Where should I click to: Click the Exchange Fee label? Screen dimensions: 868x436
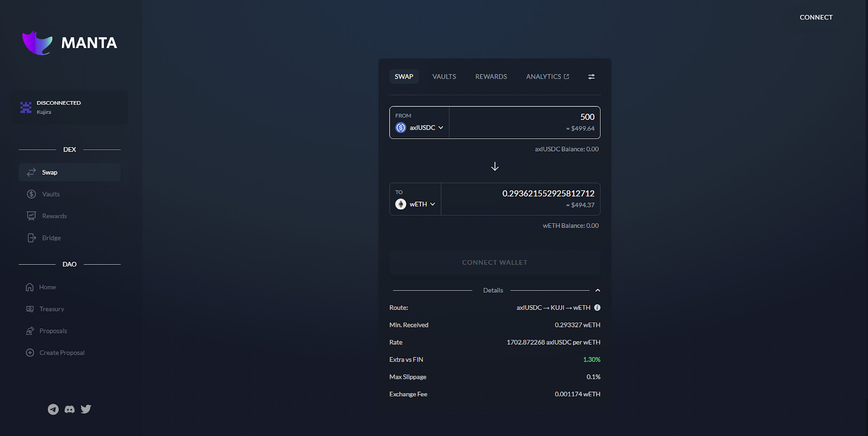pos(409,394)
